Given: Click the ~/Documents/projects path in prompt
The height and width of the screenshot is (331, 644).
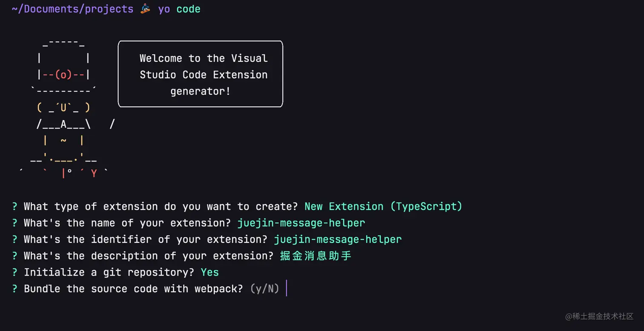Looking at the screenshot, I should [72, 9].
